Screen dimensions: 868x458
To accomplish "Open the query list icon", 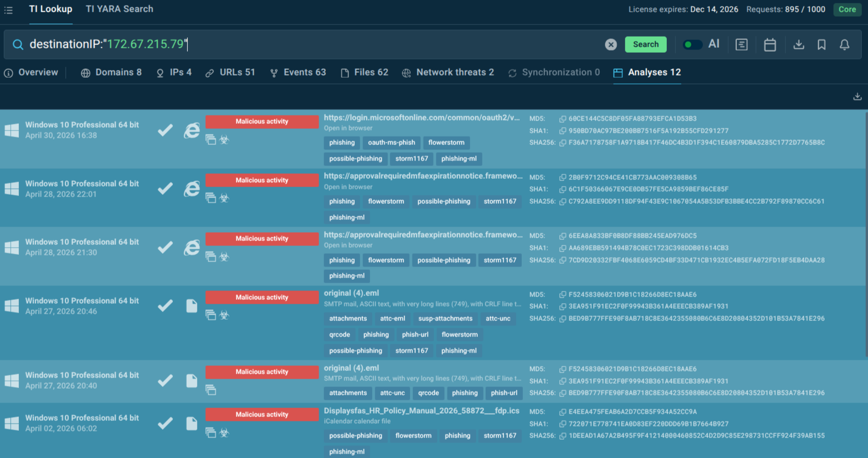I will [x=741, y=44].
